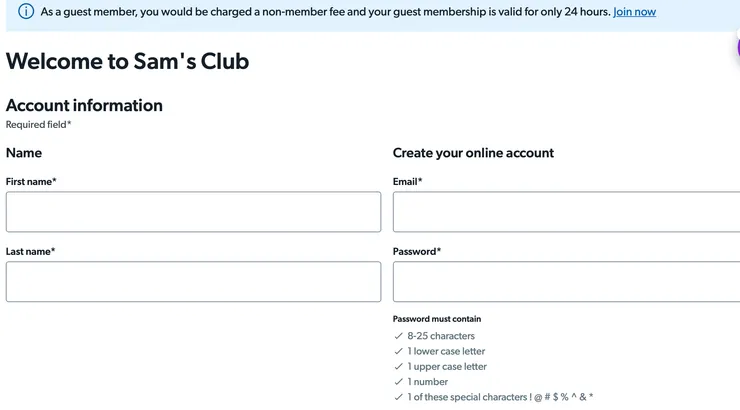The width and height of the screenshot is (740, 410).
Task: Select the Email input field
Action: (x=566, y=212)
